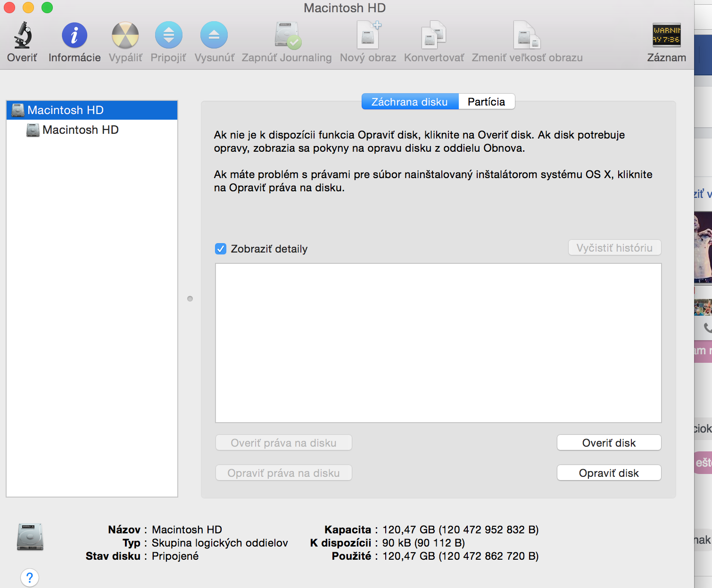Click the capacity value 120,47 GB (120 472 952 832 B)

[460, 530]
